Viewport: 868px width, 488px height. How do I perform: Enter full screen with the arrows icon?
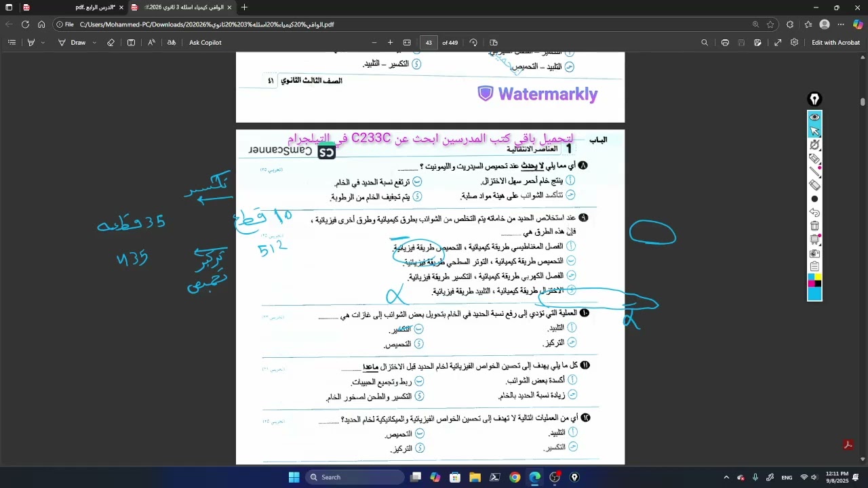(778, 42)
